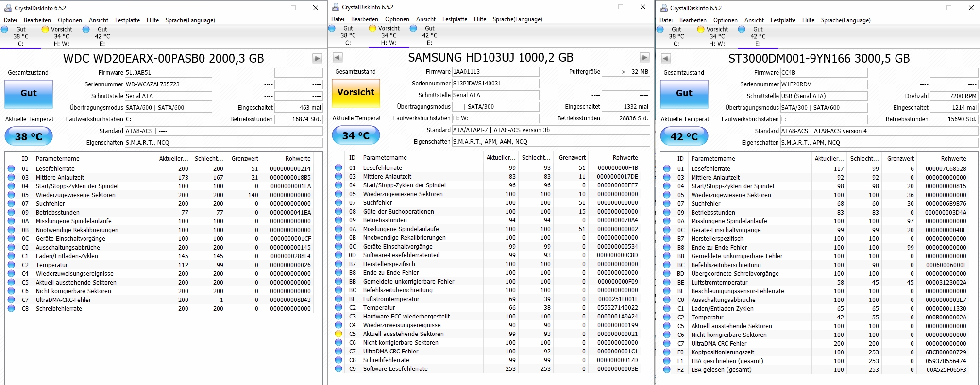Click the 38 °C temperature button
The image size is (980, 385).
[x=29, y=136]
